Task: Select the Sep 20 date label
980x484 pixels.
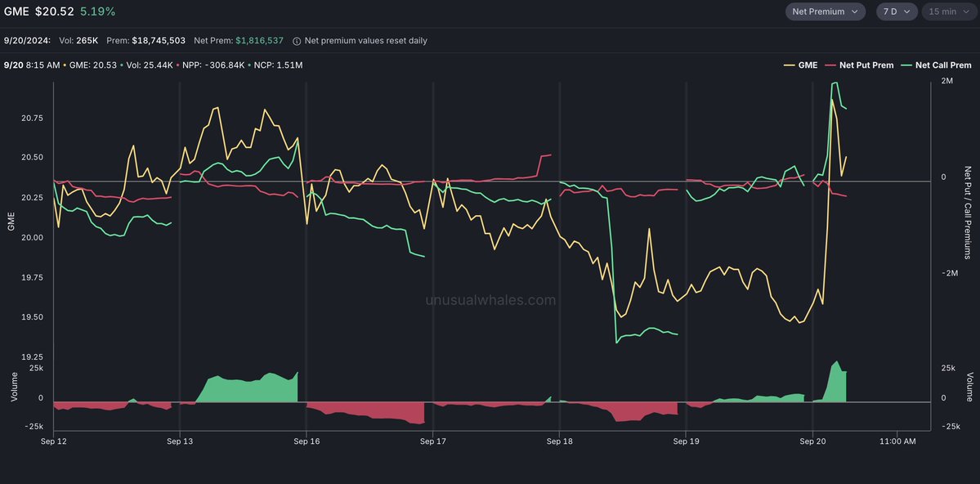Action: (x=812, y=441)
